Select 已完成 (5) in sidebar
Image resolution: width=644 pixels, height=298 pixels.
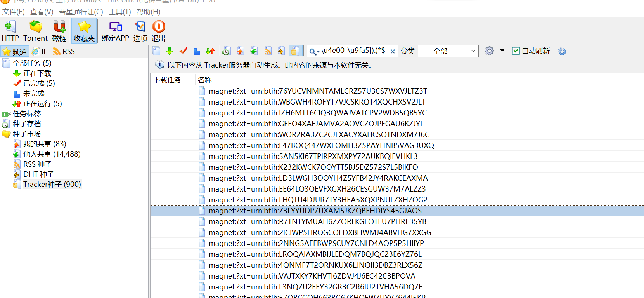point(39,83)
